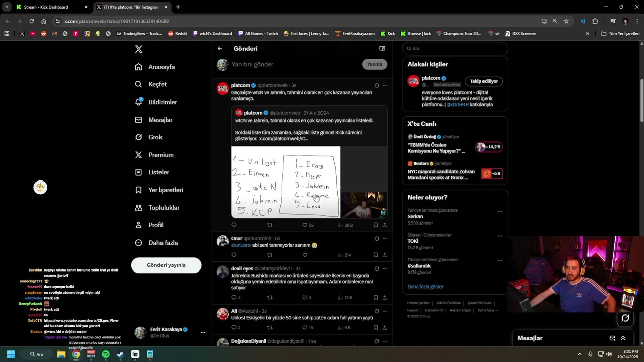This screenshot has width=644, height=362.
Task: Open new message icon in Mesajlar drawer
Action: [x=612, y=338]
